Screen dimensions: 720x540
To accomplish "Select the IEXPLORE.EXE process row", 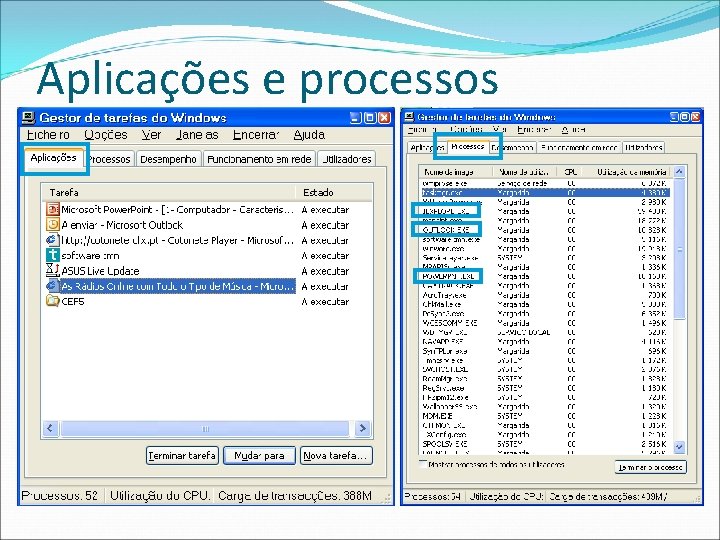I will [544, 211].
